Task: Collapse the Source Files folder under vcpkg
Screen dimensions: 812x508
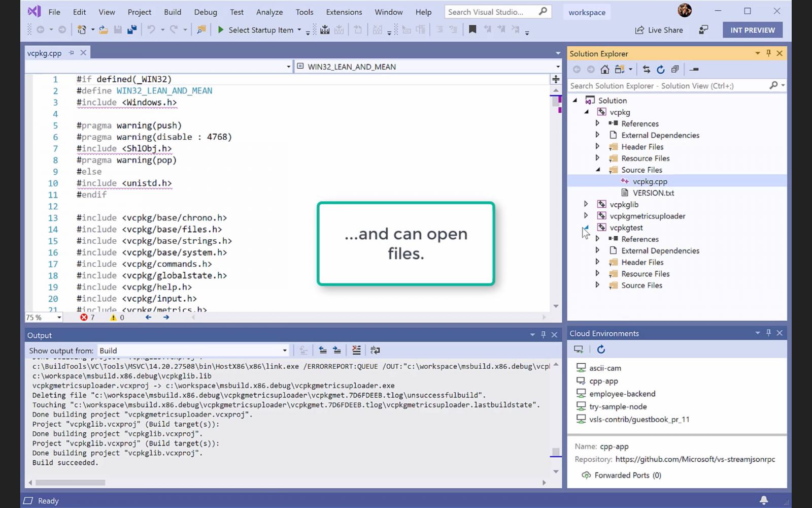Action: 598,170
